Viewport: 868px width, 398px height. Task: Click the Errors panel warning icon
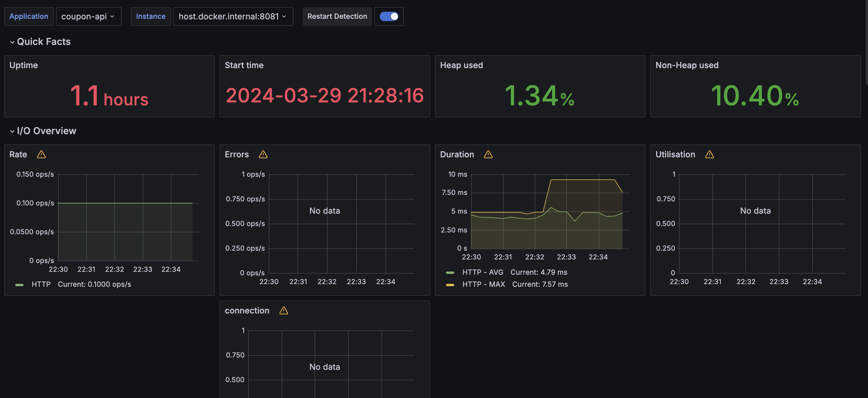coord(263,154)
